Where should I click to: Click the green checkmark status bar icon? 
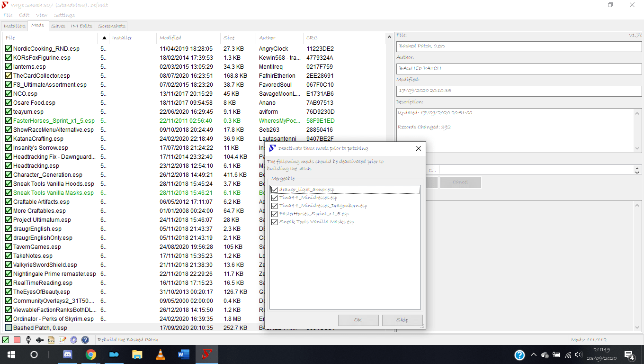coord(6,340)
